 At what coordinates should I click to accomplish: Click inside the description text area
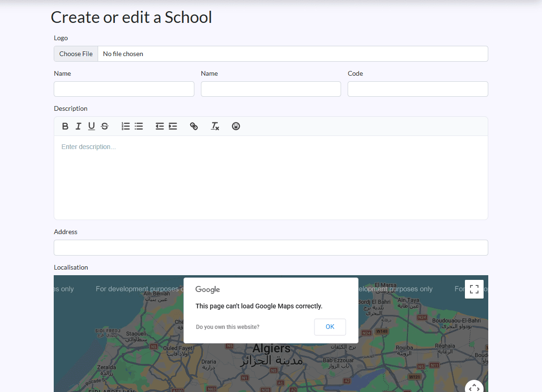[x=271, y=178]
